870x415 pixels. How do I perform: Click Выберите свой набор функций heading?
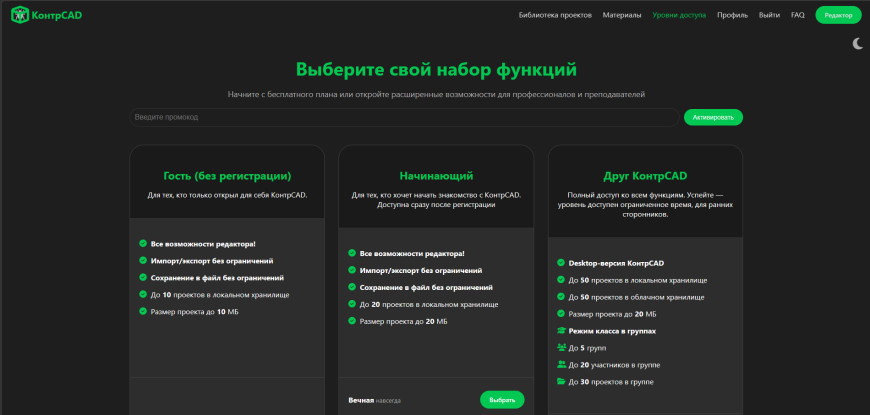tap(436, 70)
